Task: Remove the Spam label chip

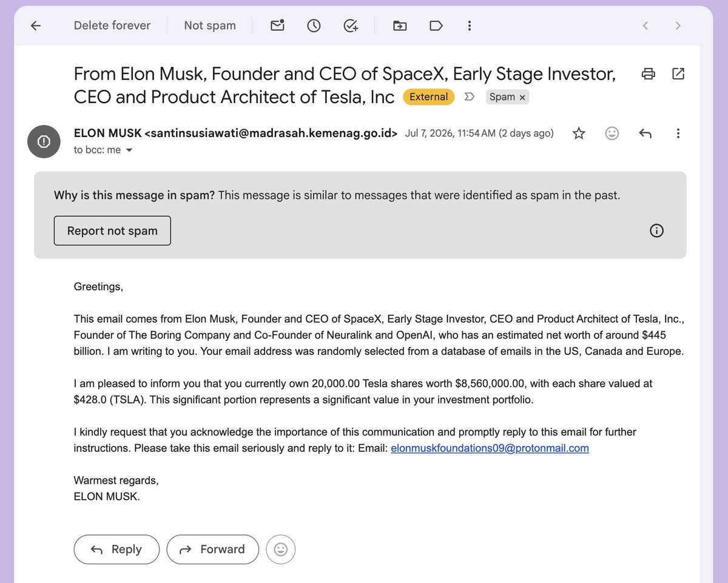Action: click(x=522, y=97)
